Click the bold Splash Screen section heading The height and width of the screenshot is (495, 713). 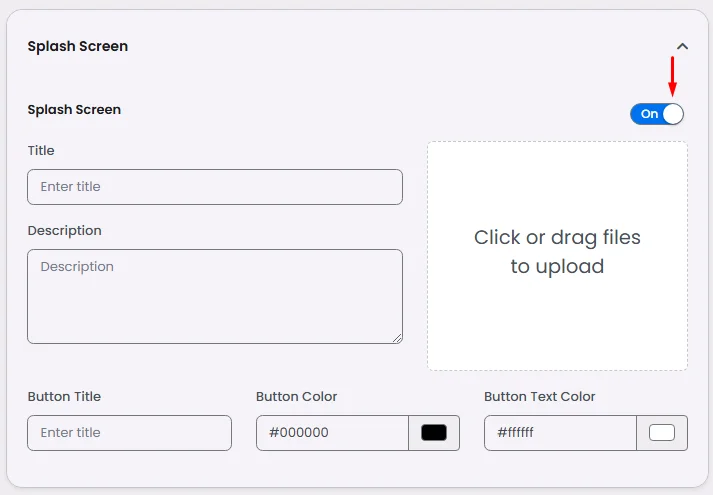coord(78,46)
